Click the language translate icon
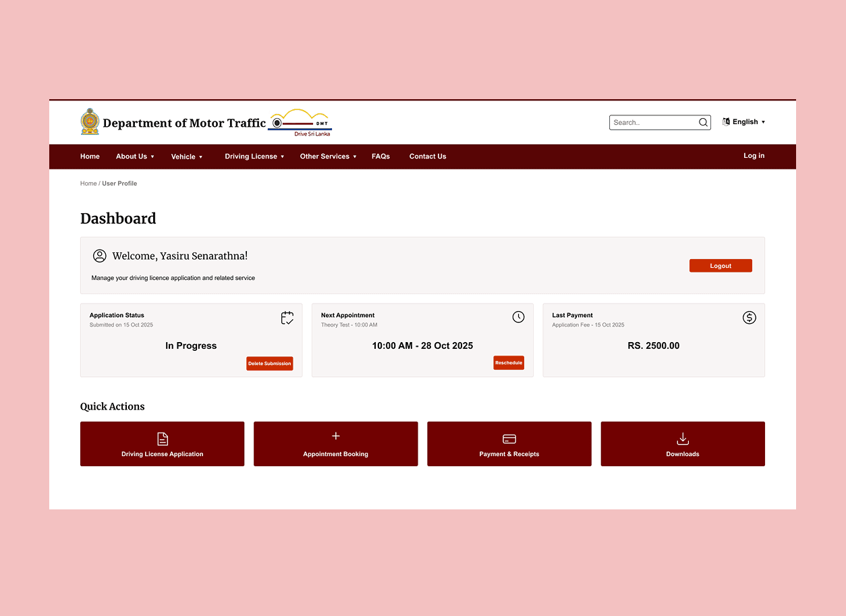The width and height of the screenshot is (846, 616). (x=726, y=122)
